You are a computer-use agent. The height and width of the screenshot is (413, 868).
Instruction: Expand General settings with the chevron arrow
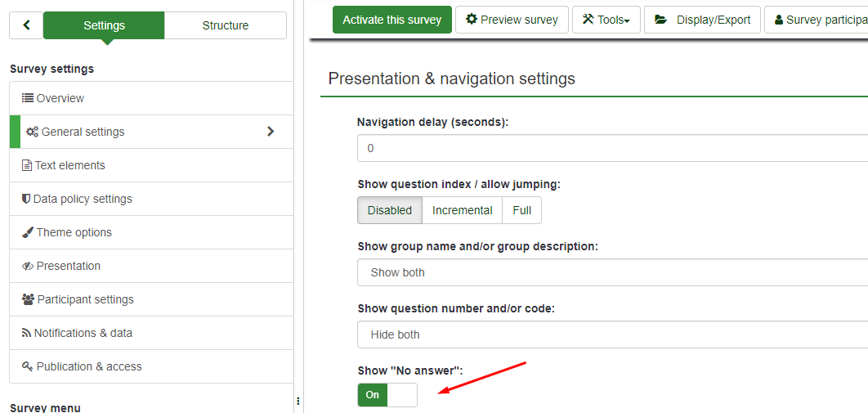coord(271,132)
